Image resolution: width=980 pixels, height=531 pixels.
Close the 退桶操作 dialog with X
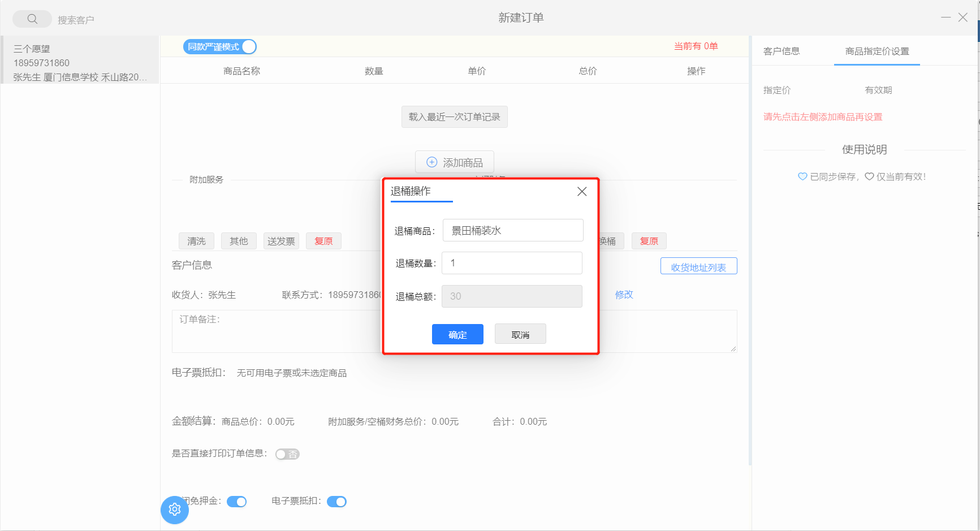[581, 192]
